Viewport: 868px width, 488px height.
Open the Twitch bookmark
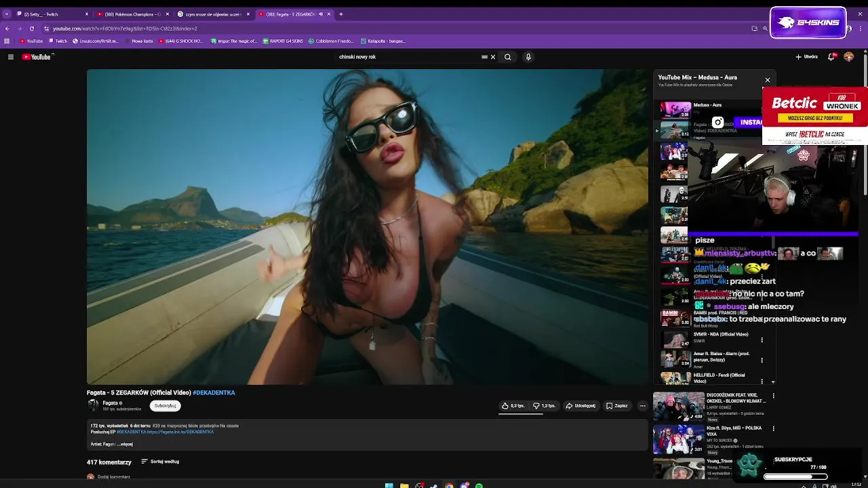point(58,41)
